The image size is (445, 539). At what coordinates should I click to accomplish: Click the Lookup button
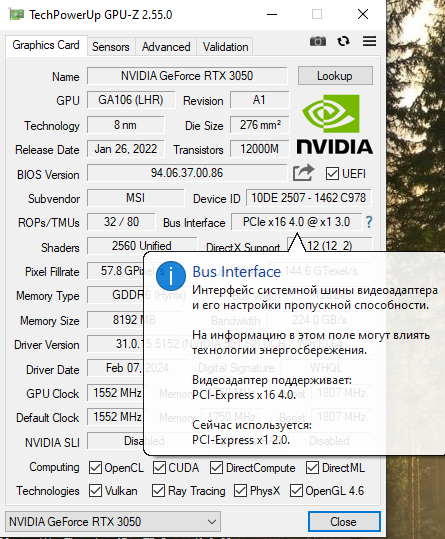tap(335, 76)
